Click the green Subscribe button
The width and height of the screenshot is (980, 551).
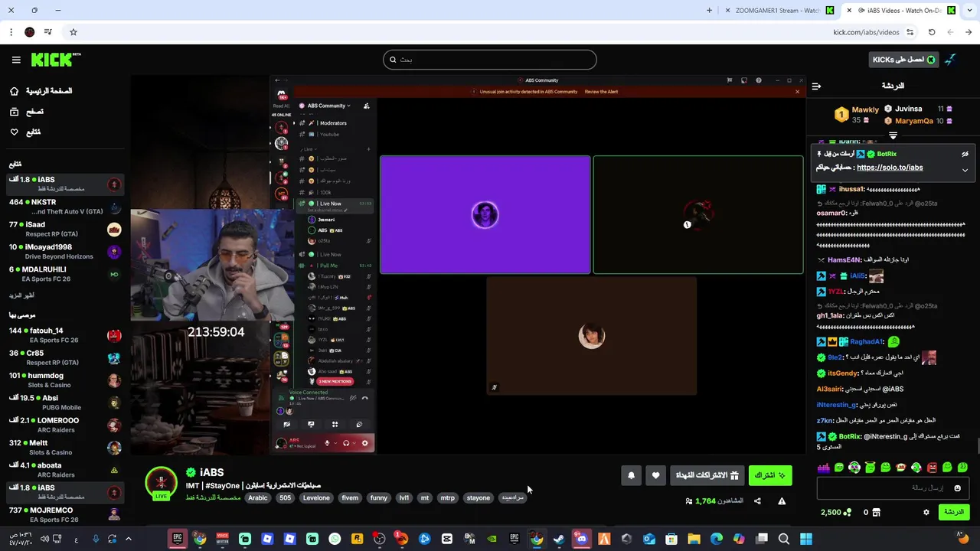770,475
